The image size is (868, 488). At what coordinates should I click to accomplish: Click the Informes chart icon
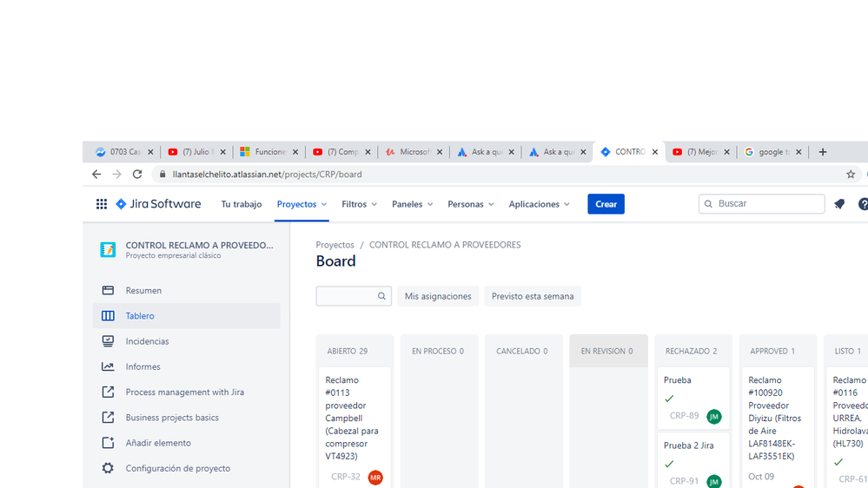tap(108, 366)
